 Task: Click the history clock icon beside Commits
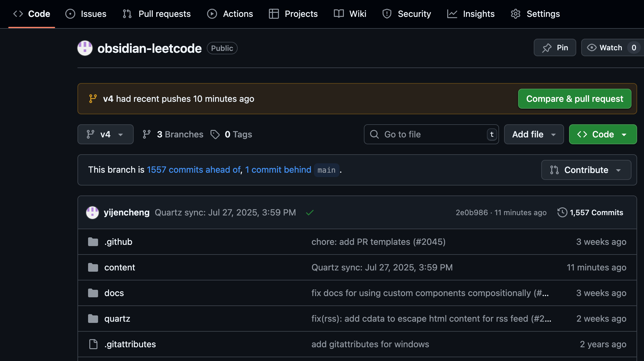click(x=562, y=212)
